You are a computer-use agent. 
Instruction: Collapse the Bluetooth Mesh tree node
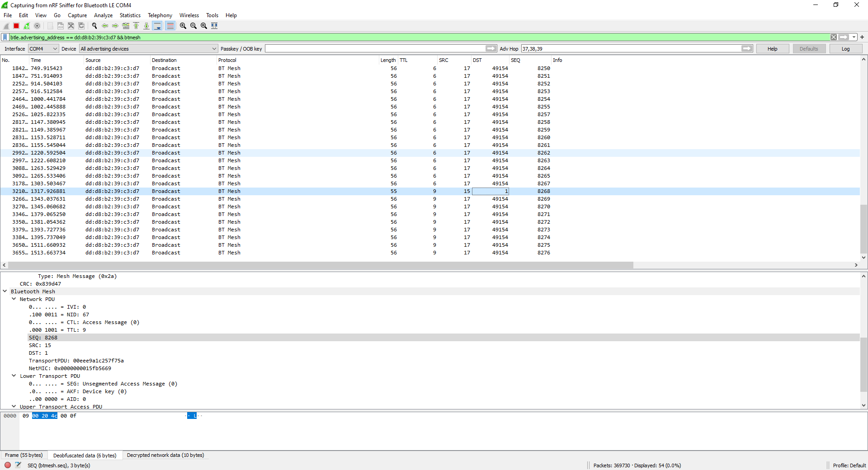pos(5,291)
